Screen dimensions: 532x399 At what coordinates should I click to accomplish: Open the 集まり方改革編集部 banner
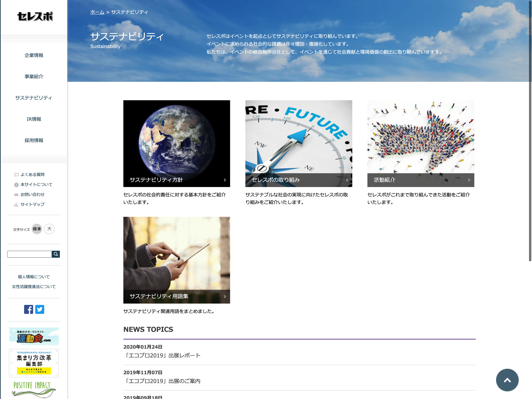[34, 363]
